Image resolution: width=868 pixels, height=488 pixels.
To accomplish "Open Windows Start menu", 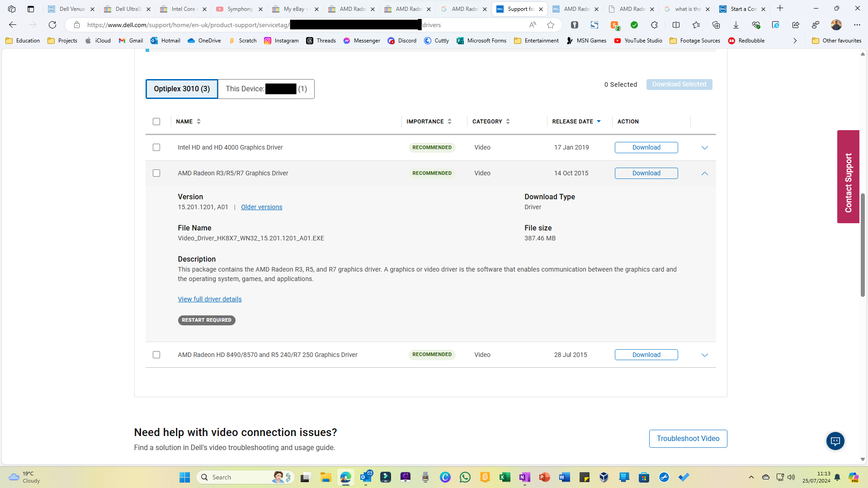I will point(184,477).
